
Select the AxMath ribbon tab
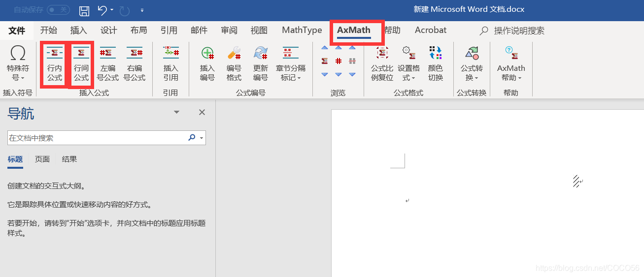354,31
